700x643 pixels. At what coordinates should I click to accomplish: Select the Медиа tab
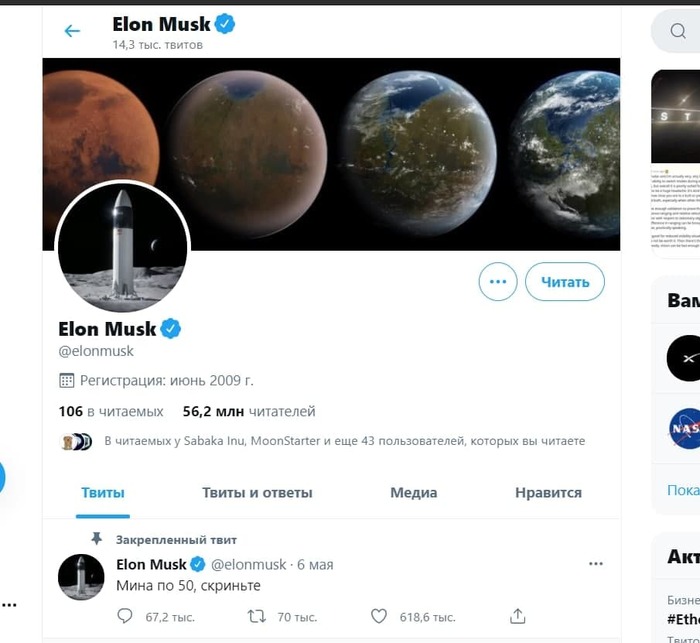(413, 492)
